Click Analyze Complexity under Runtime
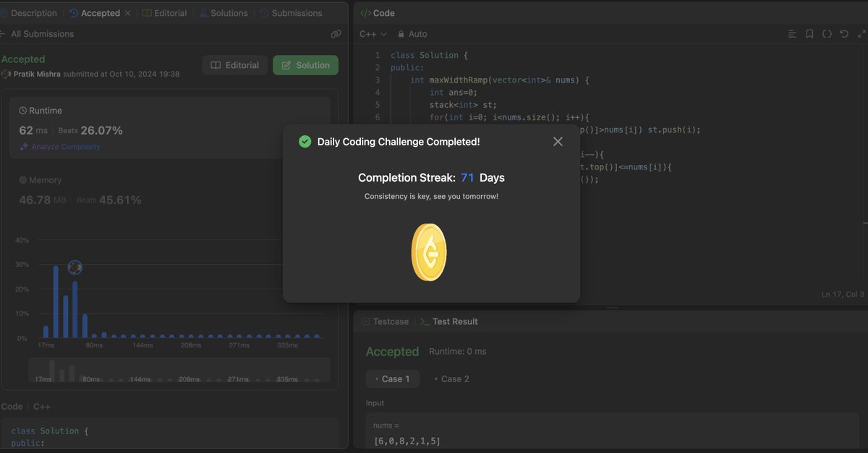This screenshot has width=868, height=453. [60, 147]
